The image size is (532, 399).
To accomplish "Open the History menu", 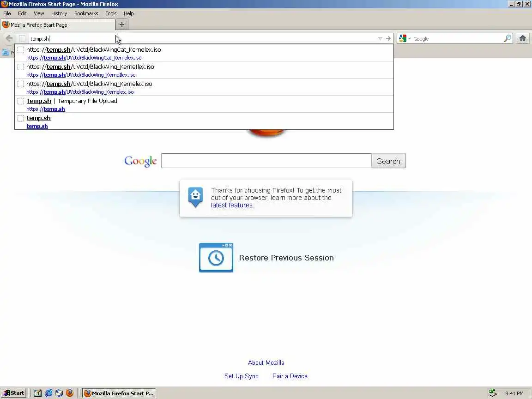I will (59, 13).
